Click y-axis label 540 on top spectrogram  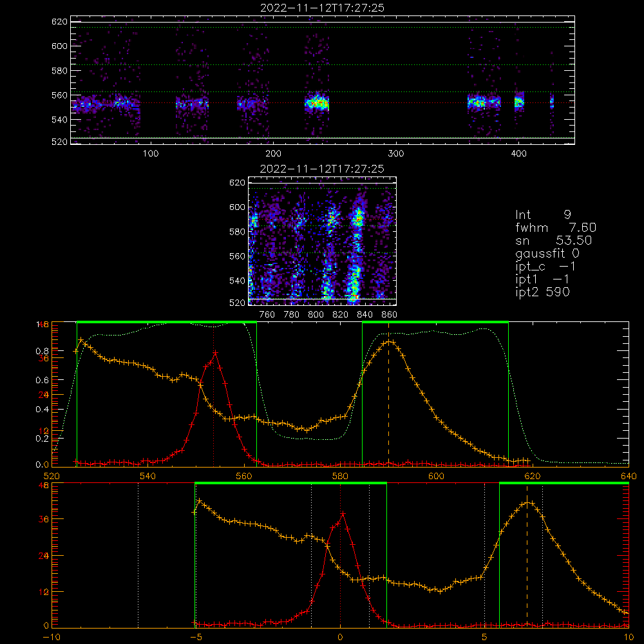coord(59,120)
